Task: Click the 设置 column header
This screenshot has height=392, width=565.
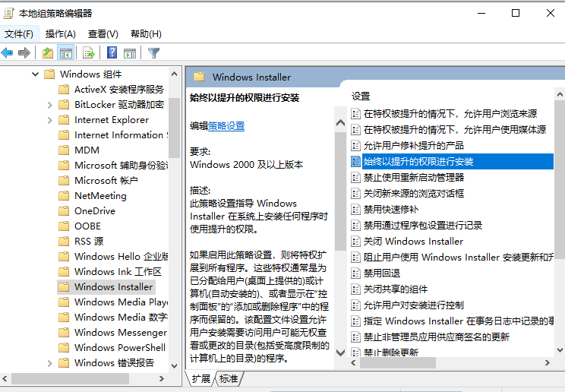Action: tap(361, 96)
